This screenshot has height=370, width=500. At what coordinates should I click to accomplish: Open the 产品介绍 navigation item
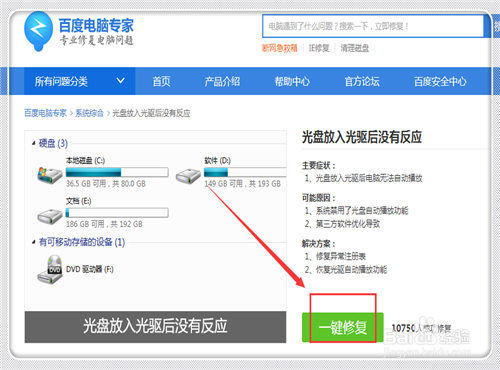tap(222, 81)
